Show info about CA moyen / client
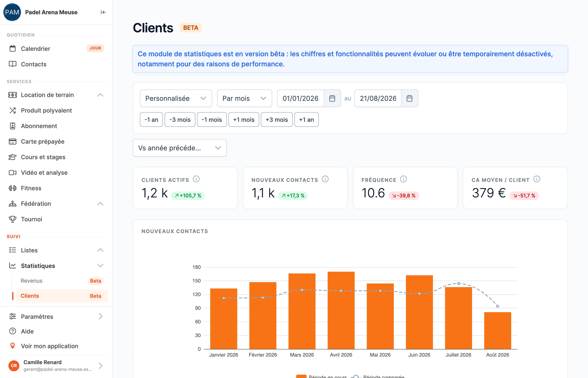The height and width of the screenshot is (378, 588). tap(537, 179)
